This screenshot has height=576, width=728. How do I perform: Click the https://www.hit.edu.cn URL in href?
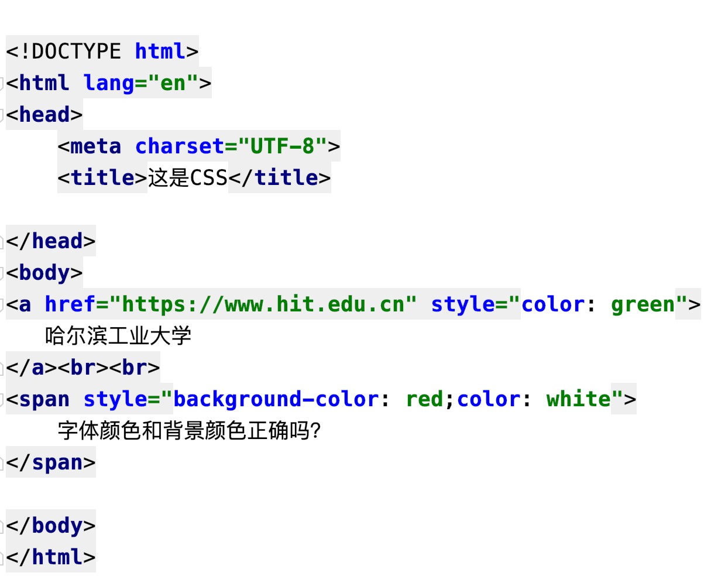(x=263, y=304)
